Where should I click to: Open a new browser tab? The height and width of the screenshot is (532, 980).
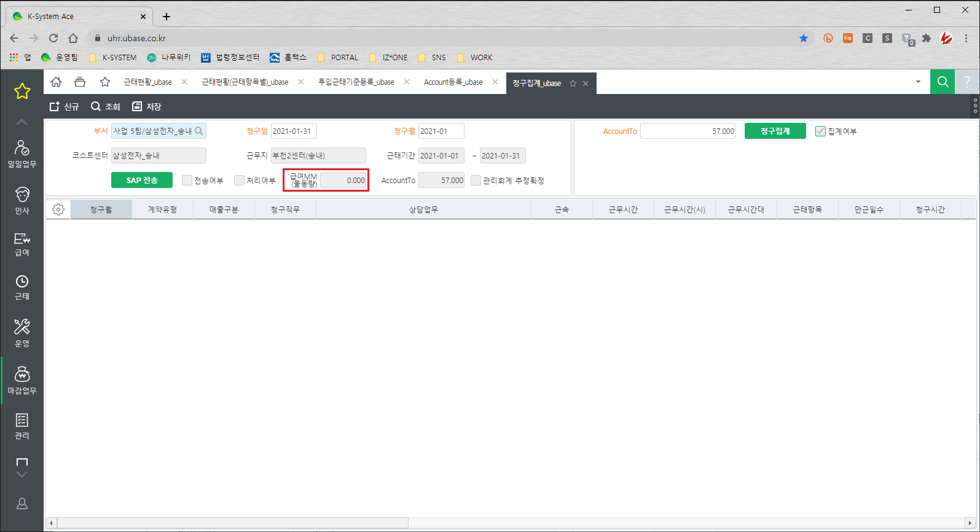click(x=167, y=17)
